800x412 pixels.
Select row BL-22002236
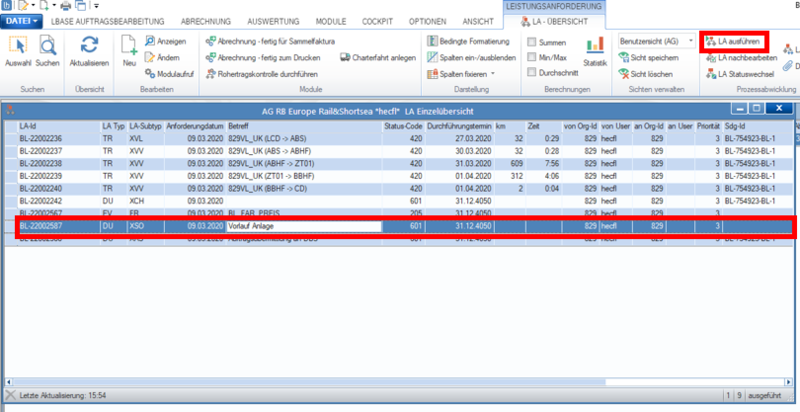pyautogui.click(x=398, y=138)
